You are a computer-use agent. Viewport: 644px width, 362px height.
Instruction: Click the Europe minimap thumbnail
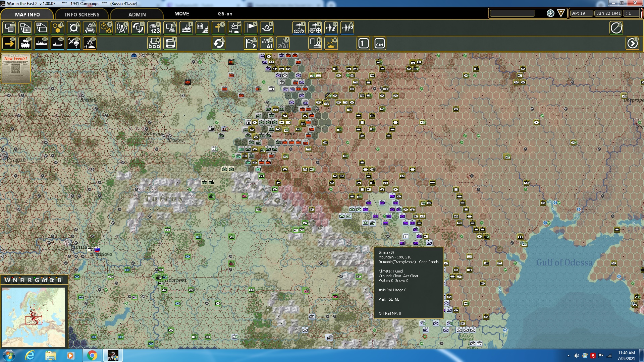coord(33,317)
